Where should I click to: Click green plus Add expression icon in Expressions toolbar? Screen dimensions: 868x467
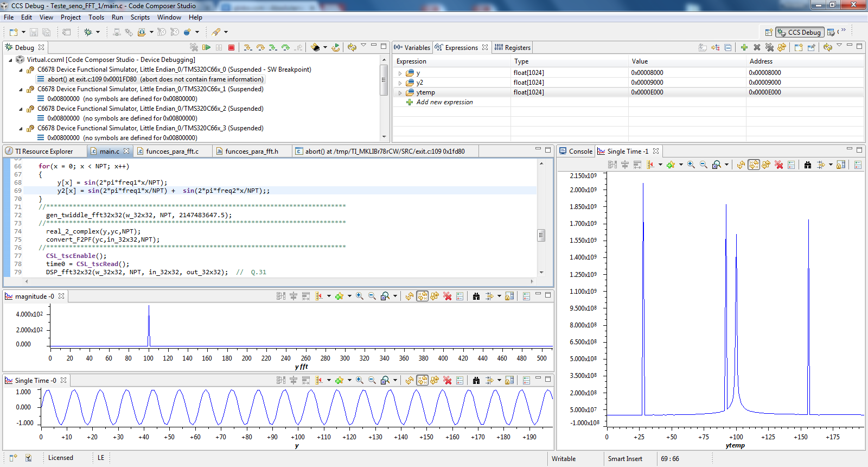coord(744,48)
